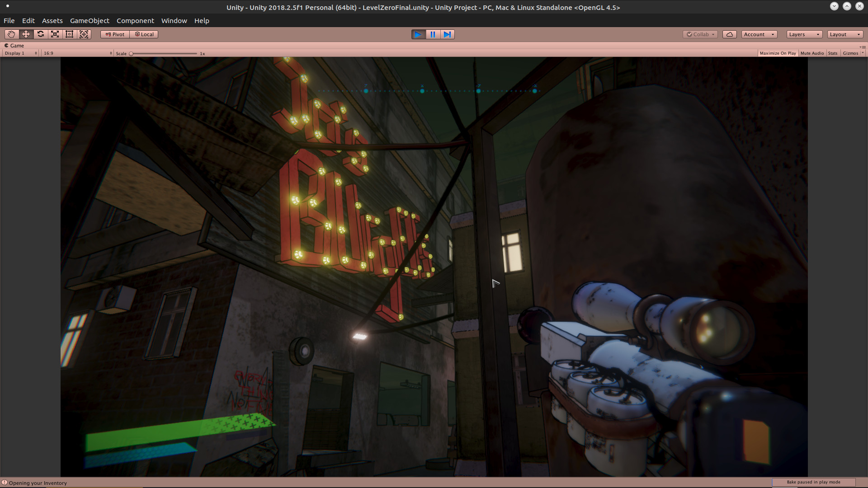Select the Rotate tool
The width and height of the screenshot is (868, 488).
pos(41,34)
